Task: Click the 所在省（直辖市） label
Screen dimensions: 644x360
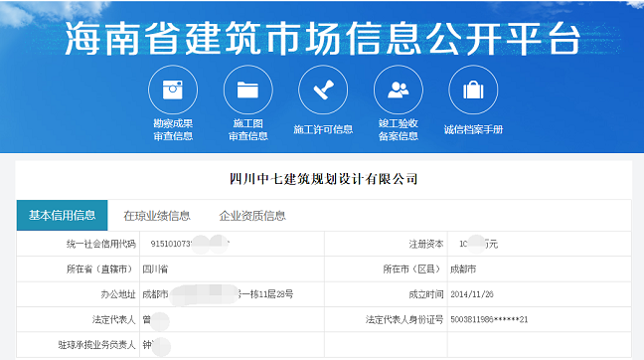Action: point(101,270)
